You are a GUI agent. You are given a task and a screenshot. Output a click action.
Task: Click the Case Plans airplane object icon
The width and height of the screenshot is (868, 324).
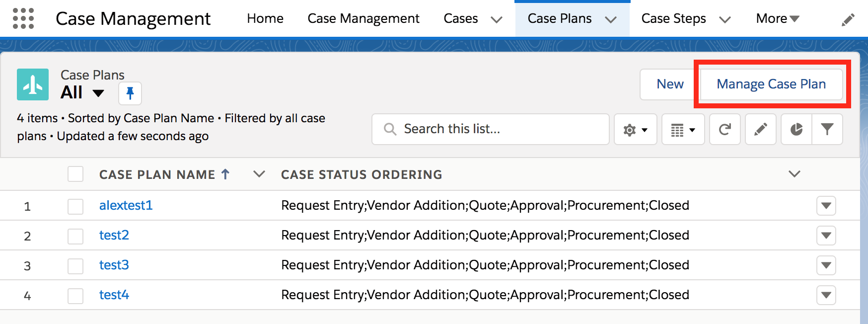(x=33, y=84)
